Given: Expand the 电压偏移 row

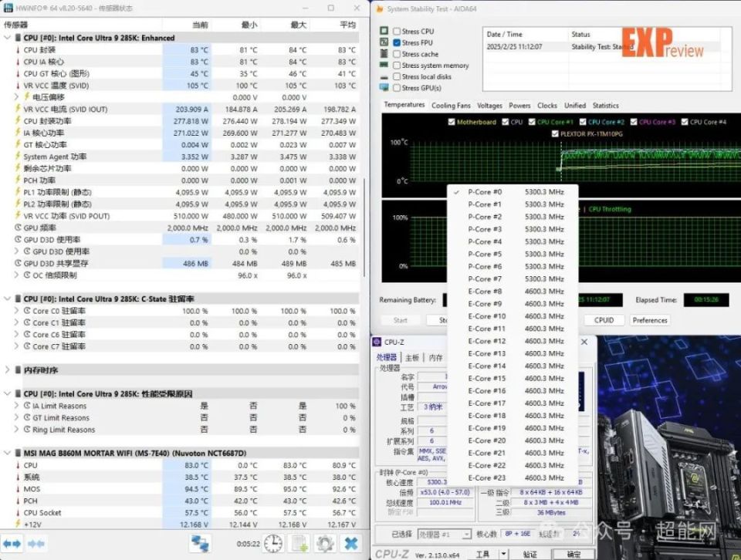Looking at the screenshot, I should (16, 96).
